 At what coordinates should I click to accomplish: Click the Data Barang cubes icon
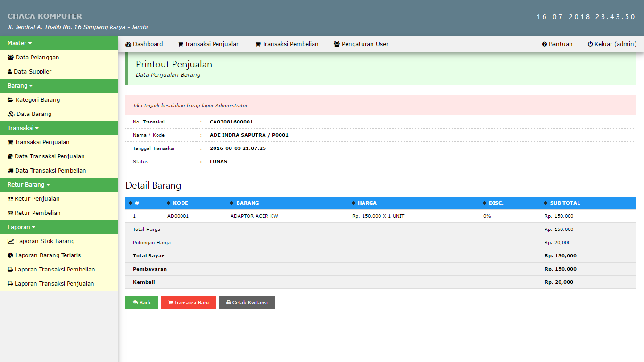[x=11, y=114]
